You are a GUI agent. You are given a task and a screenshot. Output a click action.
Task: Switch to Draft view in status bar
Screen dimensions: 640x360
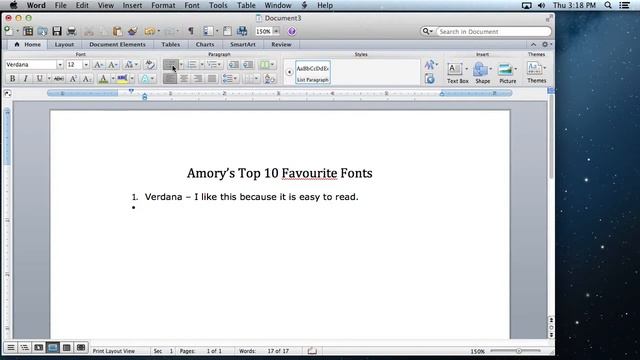tap(11, 347)
